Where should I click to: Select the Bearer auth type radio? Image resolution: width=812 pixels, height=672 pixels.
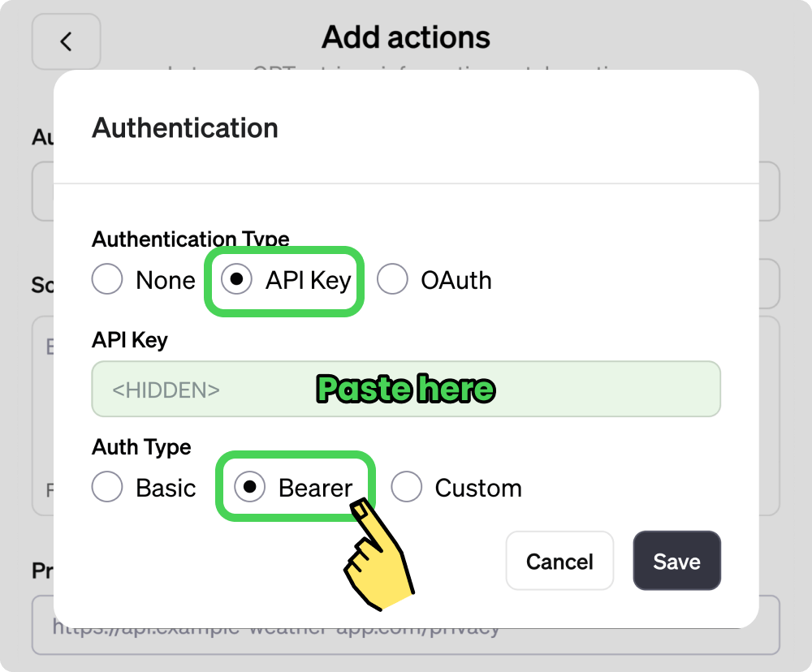250,488
